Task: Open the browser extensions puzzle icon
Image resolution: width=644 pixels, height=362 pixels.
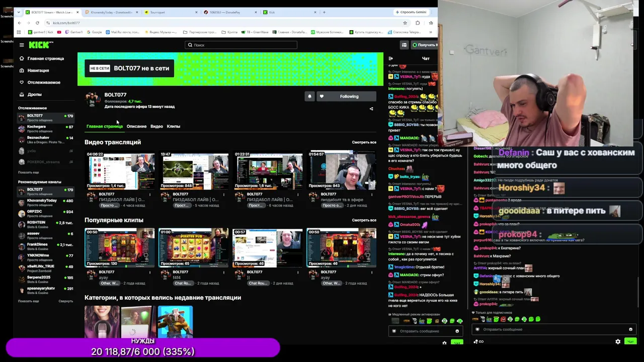Action: pyautogui.click(x=418, y=23)
